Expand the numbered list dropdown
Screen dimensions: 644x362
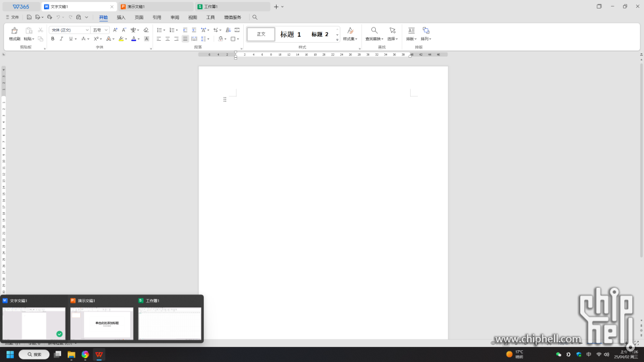pos(177,30)
